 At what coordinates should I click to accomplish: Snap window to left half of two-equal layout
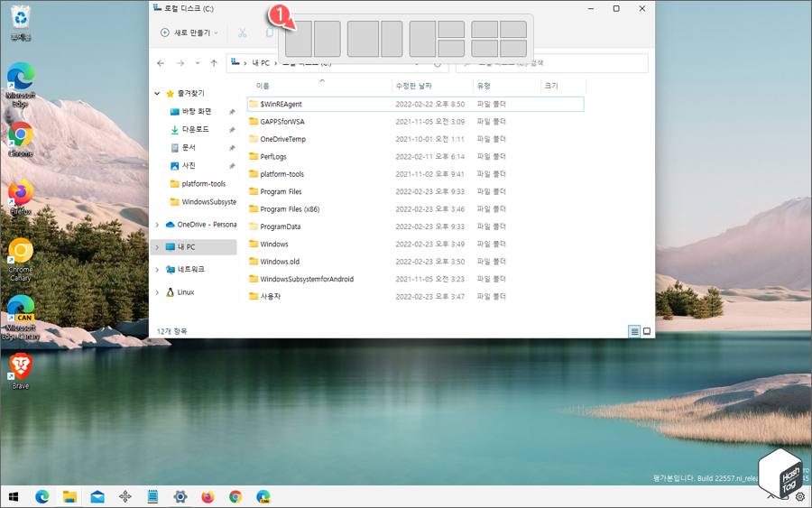click(x=299, y=39)
